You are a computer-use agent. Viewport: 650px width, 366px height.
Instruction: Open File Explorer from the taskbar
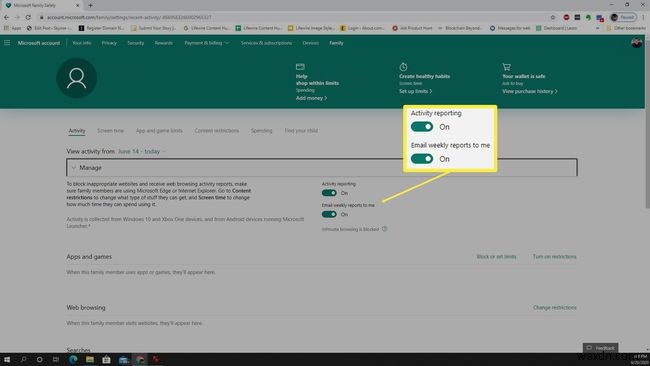click(90, 359)
